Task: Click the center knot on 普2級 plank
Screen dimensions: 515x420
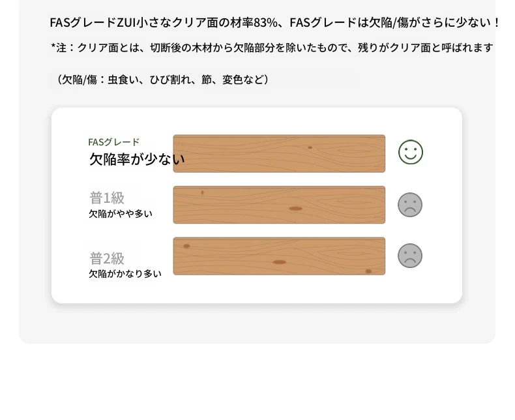Action: tap(280, 262)
